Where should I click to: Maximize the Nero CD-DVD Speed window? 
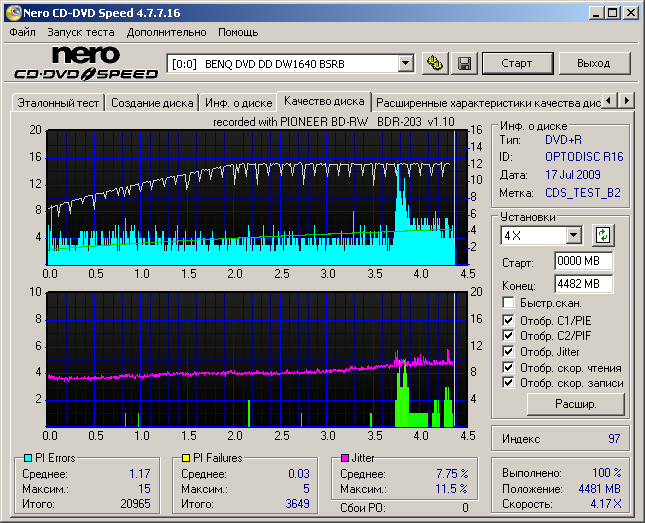613,13
